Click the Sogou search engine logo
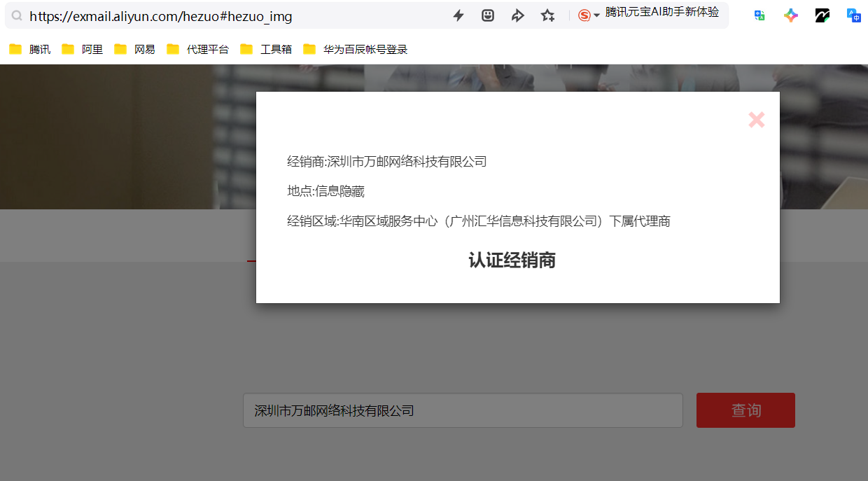Viewport: 868px width, 481px height. [x=584, y=15]
